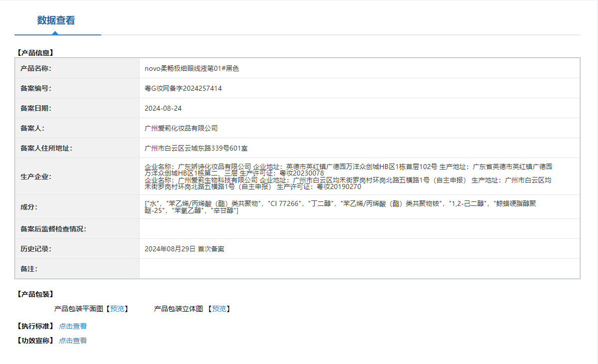
Task: Open the 产品包装立体图 预览 link
Action: pos(219,309)
